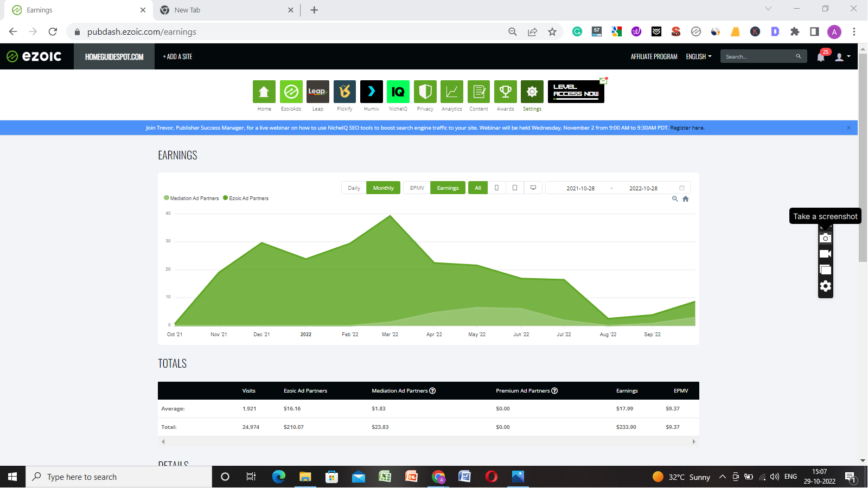Image resolution: width=868 pixels, height=488 pixels.
Task: Open the Analytics chart icon
Action: point(452,92)
